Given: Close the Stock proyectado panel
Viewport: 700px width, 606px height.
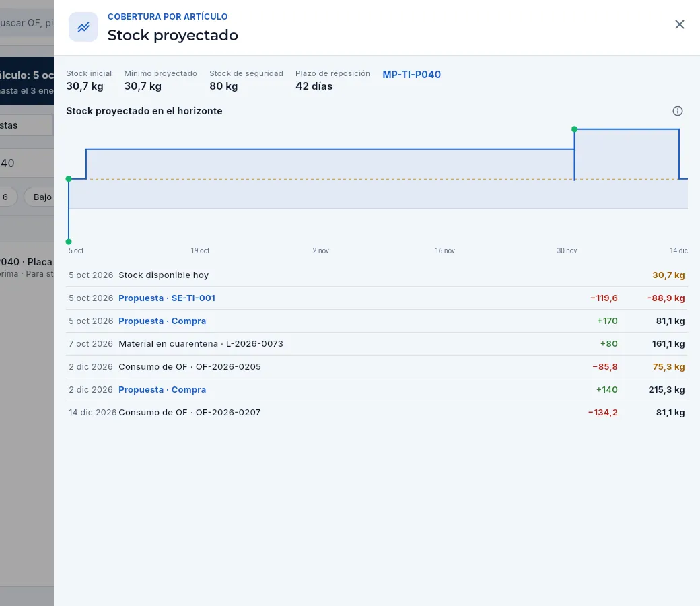Looking at the screenshot, I should pos(679,24).
